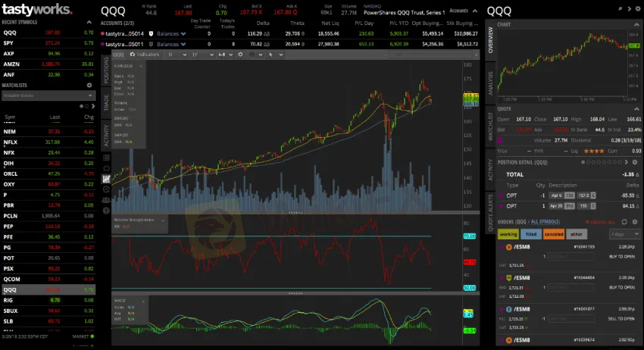
Task: Open the watchlists settings gear
Action: pyautogui.click(x=89, y=85)
